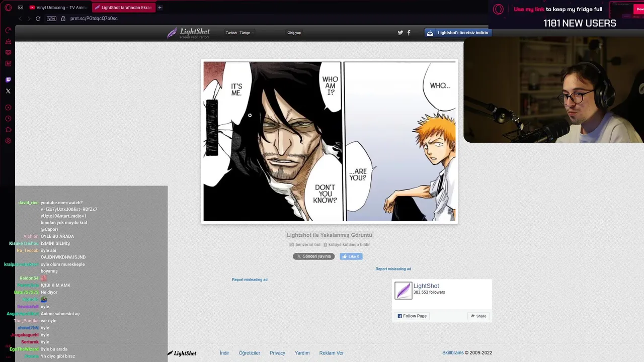Image resolution: width=644 pixels, height=362 pixels.
Task: Click KisukeTaichou username in chat
Action: [x=24, y=243]
